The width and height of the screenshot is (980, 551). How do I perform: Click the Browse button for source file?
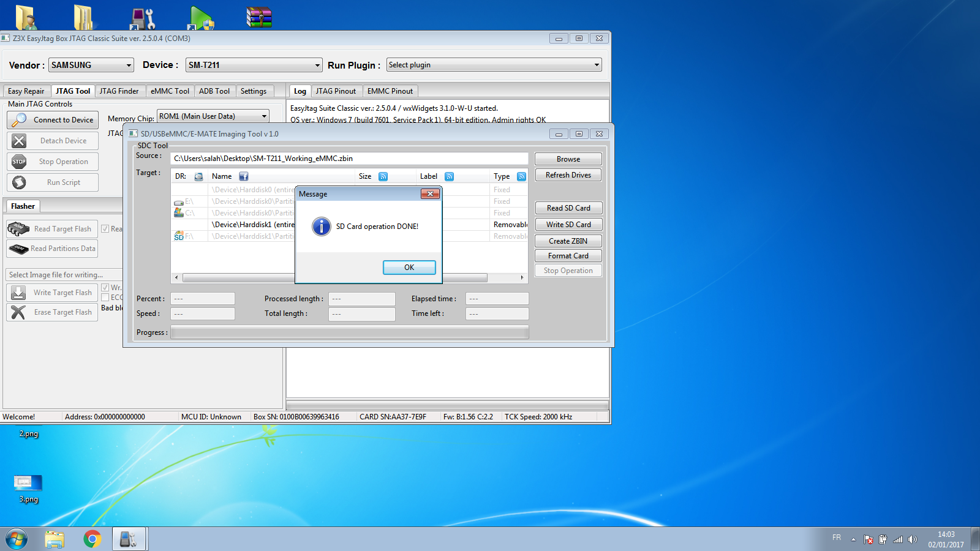568,159
